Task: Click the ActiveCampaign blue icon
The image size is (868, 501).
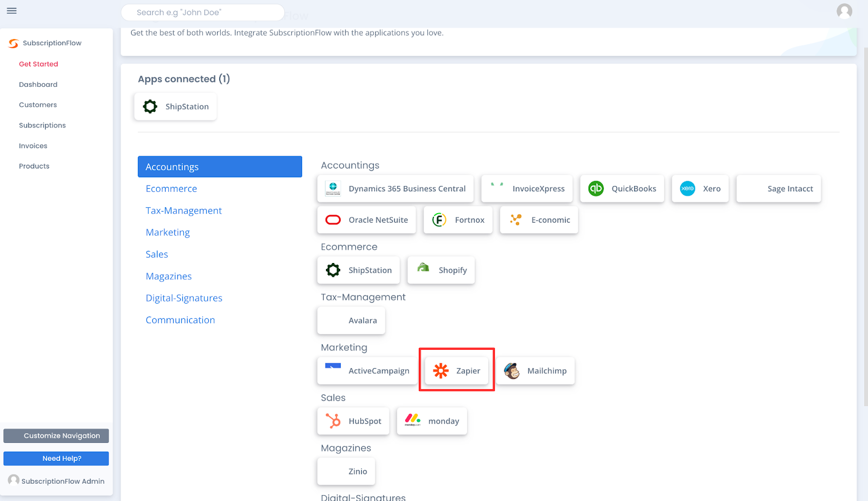Action: [x=333, y=366]
